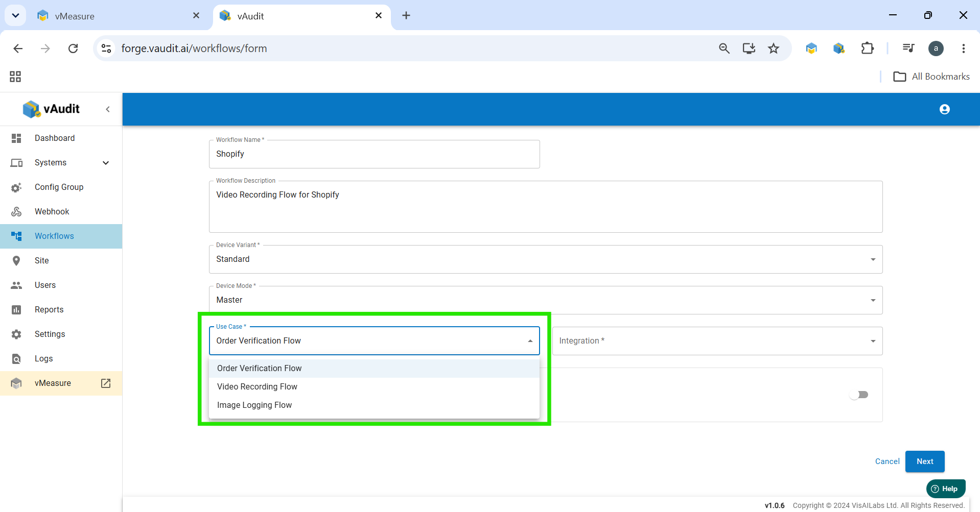This screenshot has width=980, height=512.
Task: Close the vMeasure browser tab
Action: pos(196,16)
